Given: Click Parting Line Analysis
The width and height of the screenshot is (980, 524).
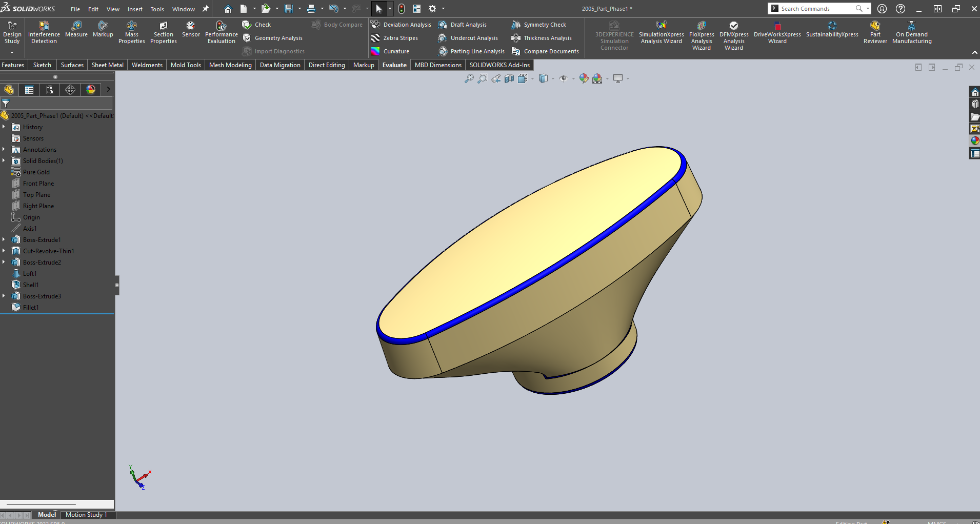Looking at the screenshot, I should 472,51.
